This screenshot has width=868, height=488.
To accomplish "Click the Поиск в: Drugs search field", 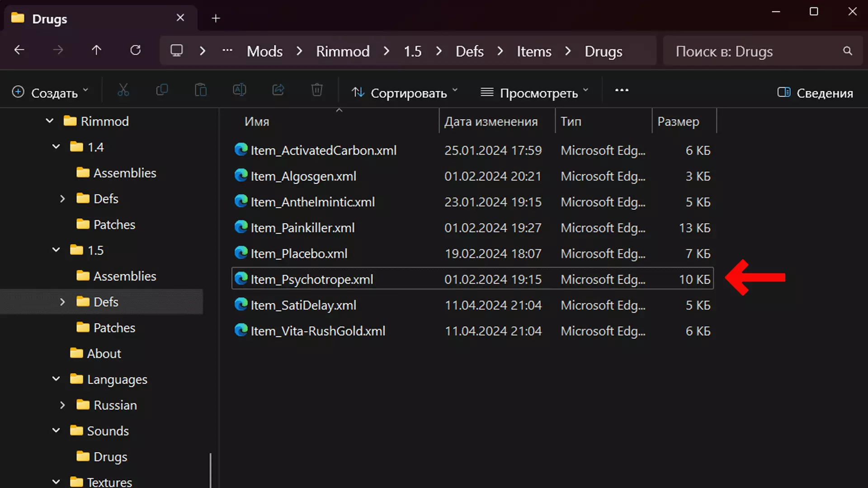I will click(755, 52).
